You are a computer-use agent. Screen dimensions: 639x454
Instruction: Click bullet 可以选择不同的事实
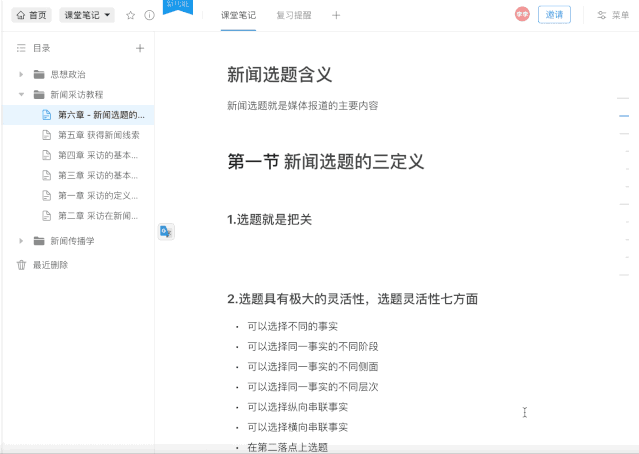click(292, 326)
